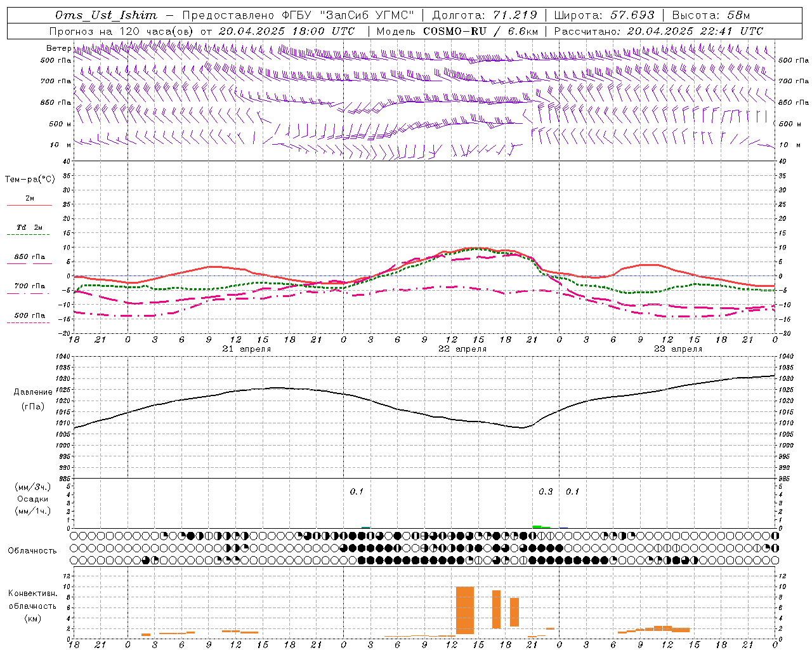
Task: Click the 21 апреля date label
Action: (x=247, y=349)
